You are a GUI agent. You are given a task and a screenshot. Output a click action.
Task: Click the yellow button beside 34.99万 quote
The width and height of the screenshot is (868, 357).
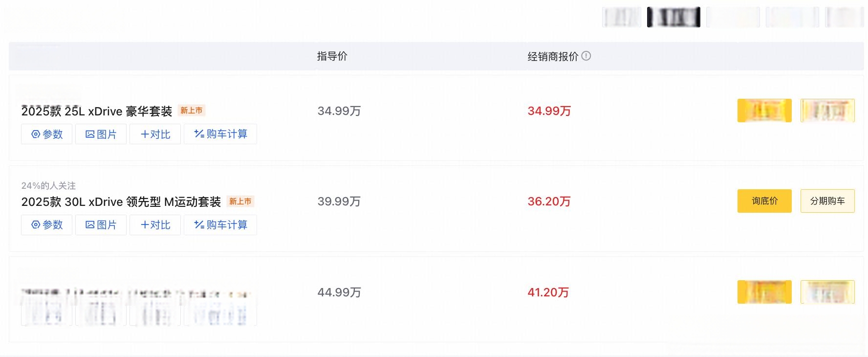764,111
